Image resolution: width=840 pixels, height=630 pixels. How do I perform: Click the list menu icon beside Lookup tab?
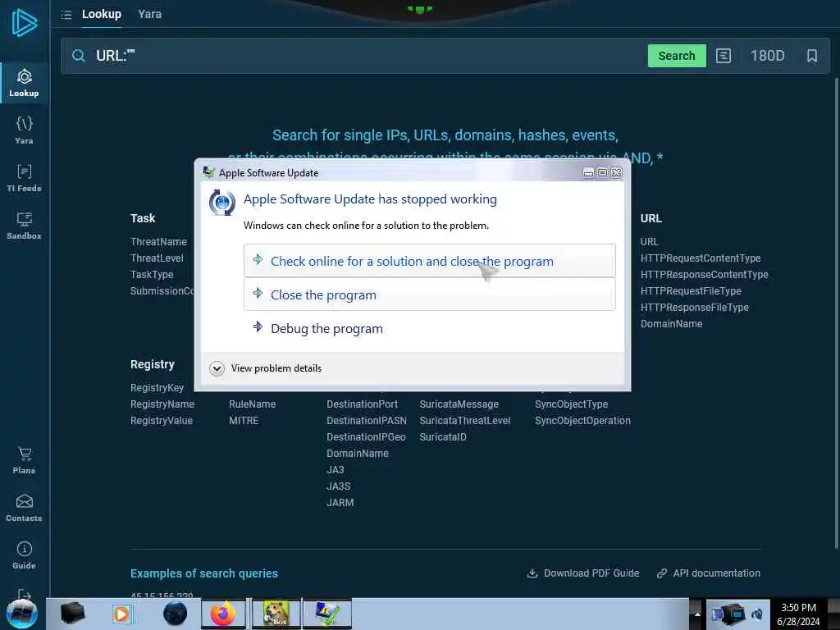[66, 15]
